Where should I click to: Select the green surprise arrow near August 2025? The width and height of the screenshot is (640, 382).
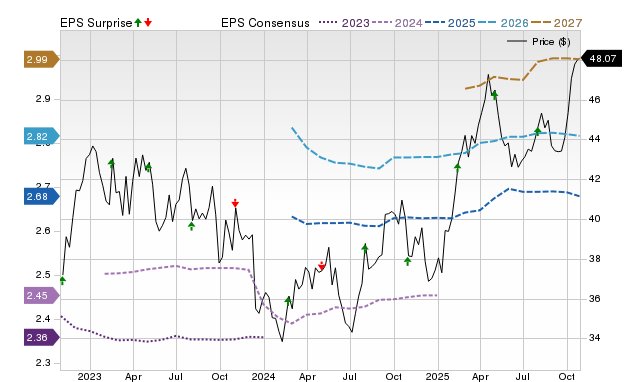point(538,131)
